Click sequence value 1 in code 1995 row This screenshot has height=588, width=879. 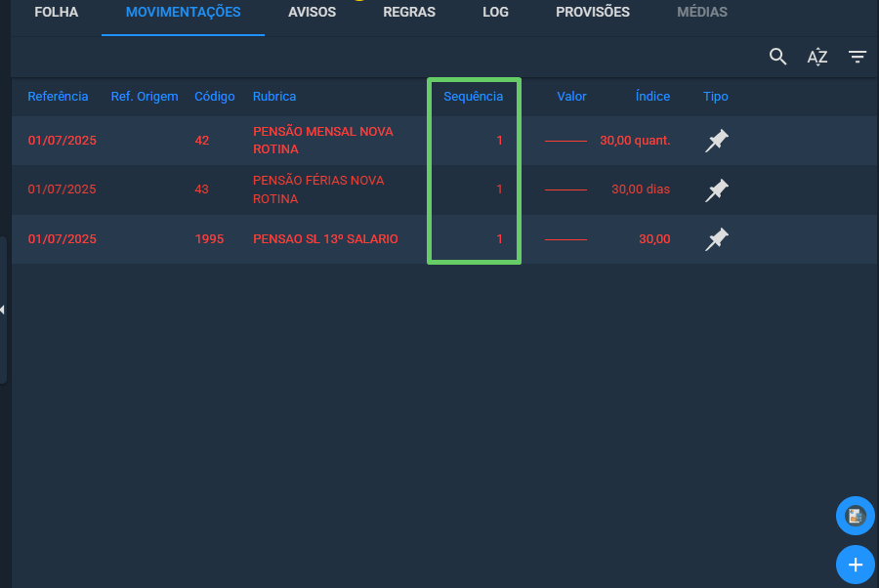[x=499, y=238]
